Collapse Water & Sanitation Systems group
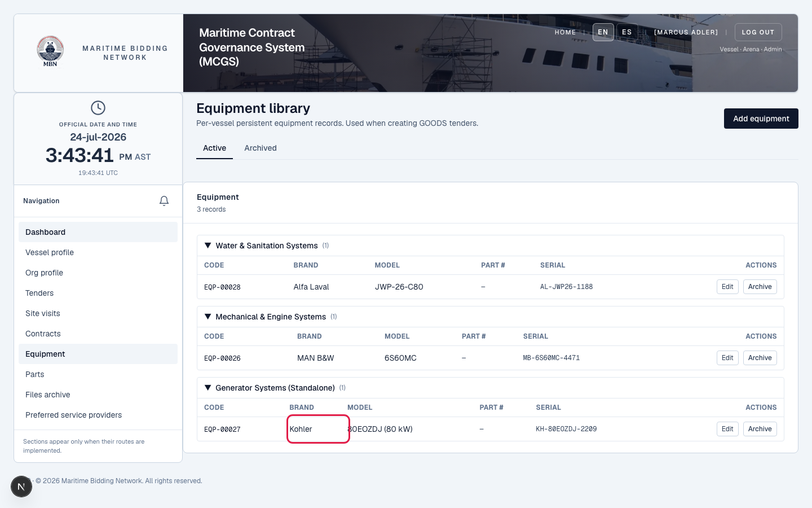812x508 pixels. (x=208, y=246)
